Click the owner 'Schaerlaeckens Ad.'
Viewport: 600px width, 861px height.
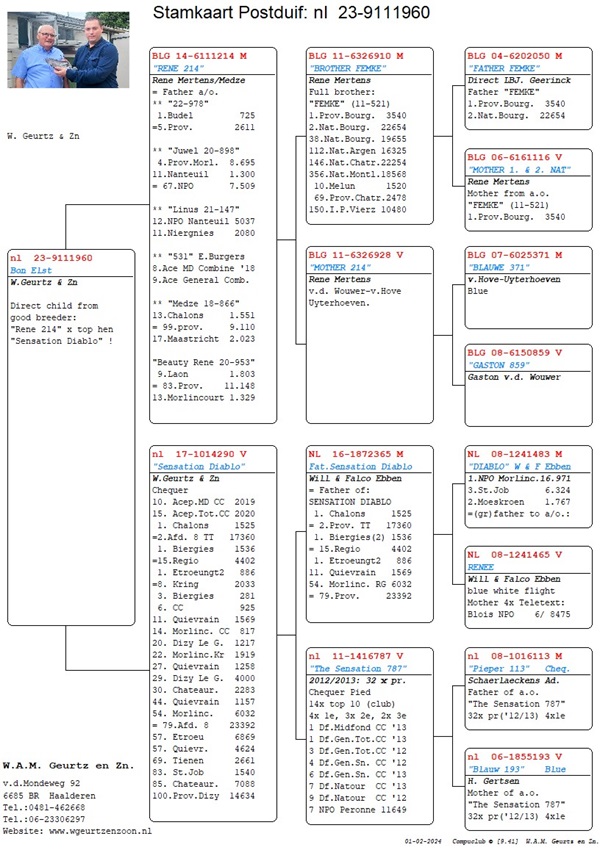point(513,680)
